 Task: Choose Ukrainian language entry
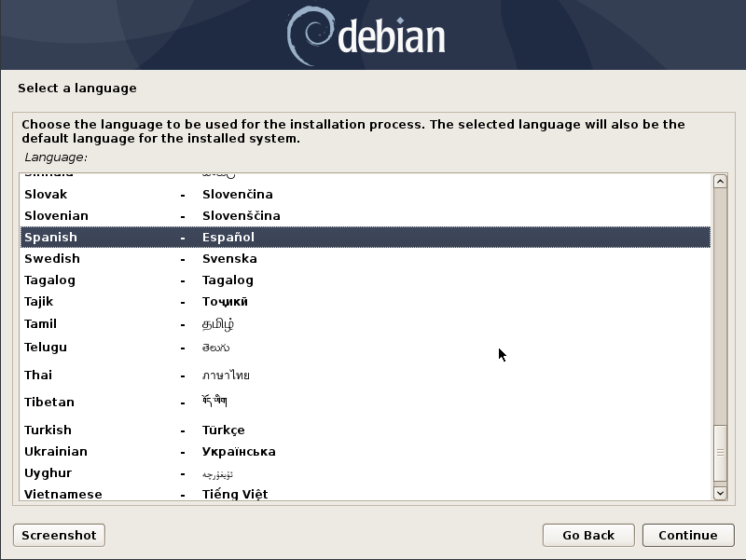click(x=366, y=451)
